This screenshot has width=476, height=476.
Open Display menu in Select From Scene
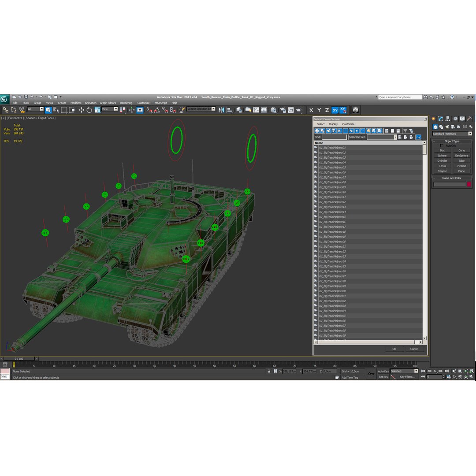(333, 124)
